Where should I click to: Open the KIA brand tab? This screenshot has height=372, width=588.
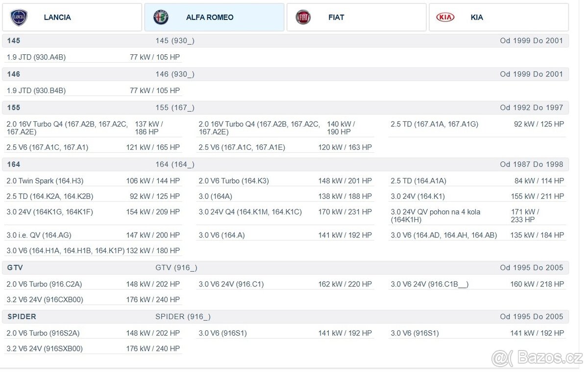point(499,17)
